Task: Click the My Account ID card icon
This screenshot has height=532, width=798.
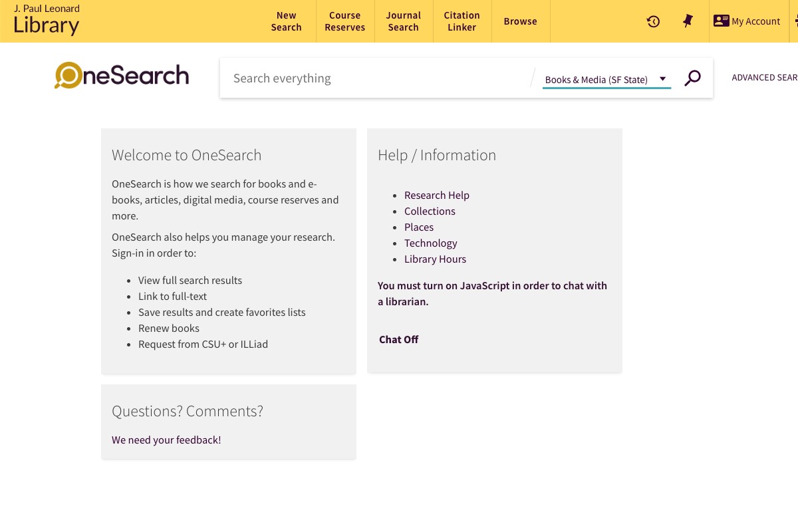Action: [721, 21]
